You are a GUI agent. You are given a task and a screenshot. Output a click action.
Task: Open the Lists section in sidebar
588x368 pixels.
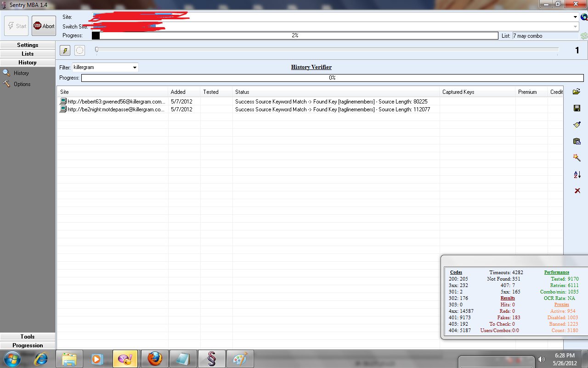(x=28, y=54)
